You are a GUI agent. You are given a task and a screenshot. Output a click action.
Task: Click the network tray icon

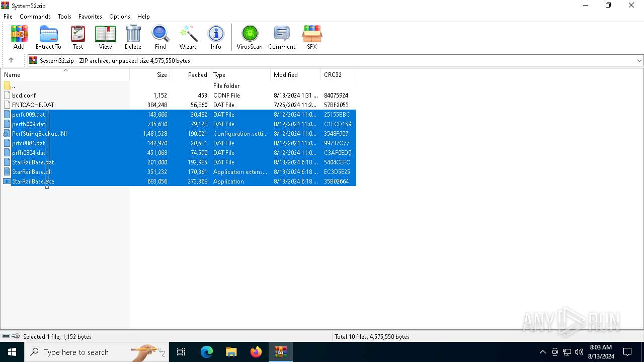[567, 352]
